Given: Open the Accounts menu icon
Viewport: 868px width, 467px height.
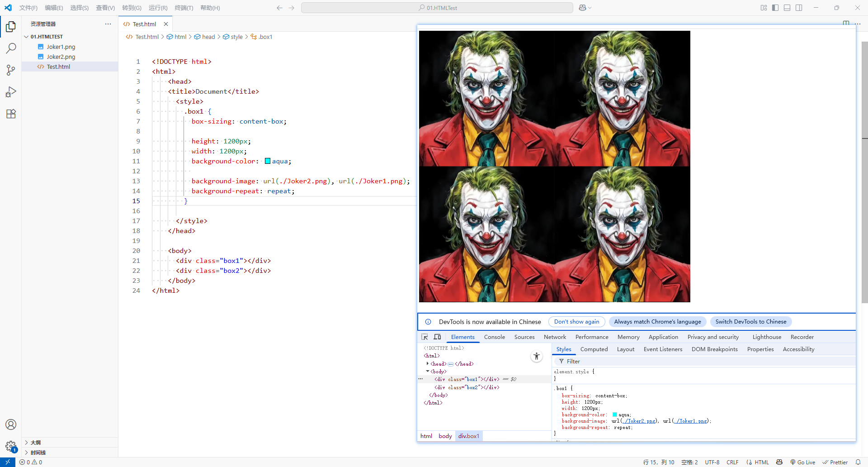Looking at the screenshot, I should [x=11, y=424].
